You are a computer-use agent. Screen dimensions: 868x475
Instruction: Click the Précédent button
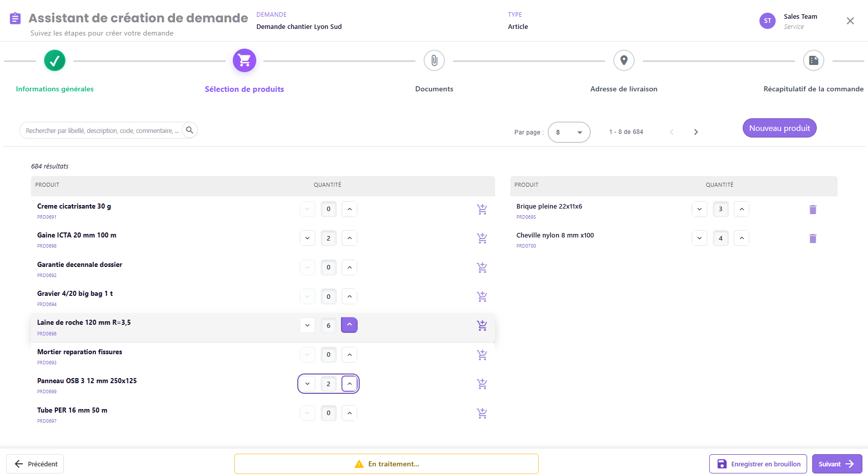[35, 464]
